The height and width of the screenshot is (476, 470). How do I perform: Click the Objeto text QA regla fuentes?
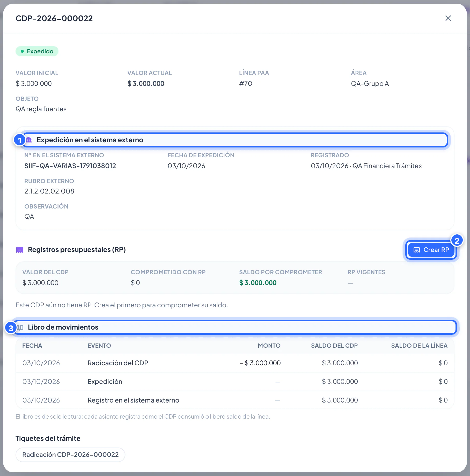(x=41, y=109)
